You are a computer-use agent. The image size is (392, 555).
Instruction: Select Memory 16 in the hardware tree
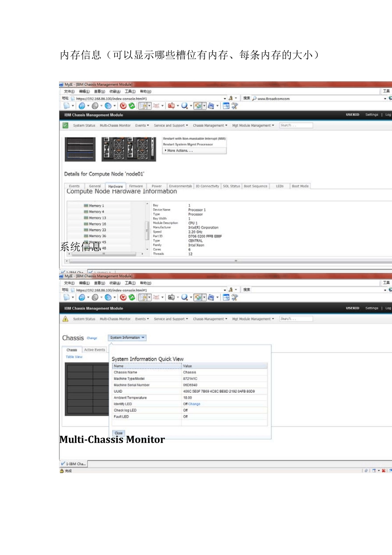pos(97,224)
